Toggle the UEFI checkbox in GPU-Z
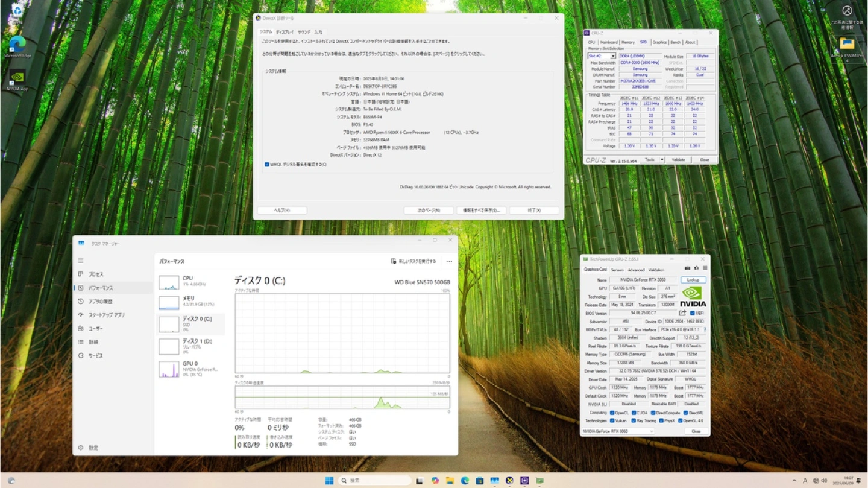 pos(692,313)
